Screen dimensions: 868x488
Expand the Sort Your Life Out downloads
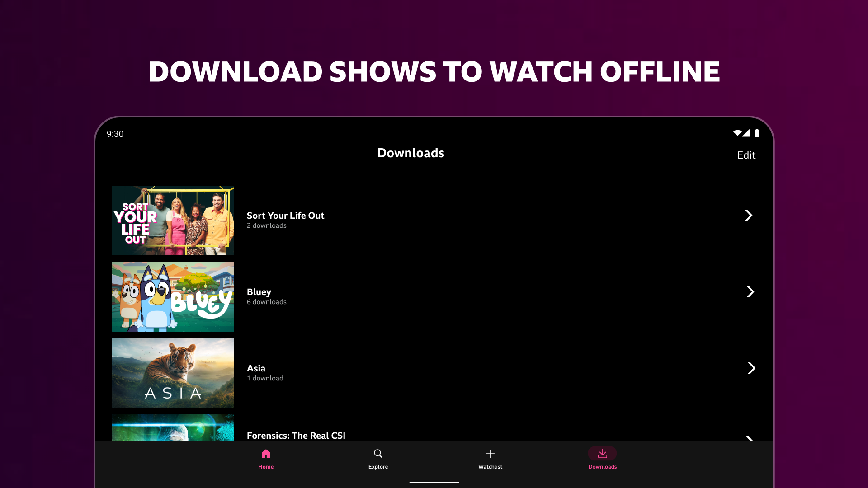pyautogui.click(x=748, y=216)
